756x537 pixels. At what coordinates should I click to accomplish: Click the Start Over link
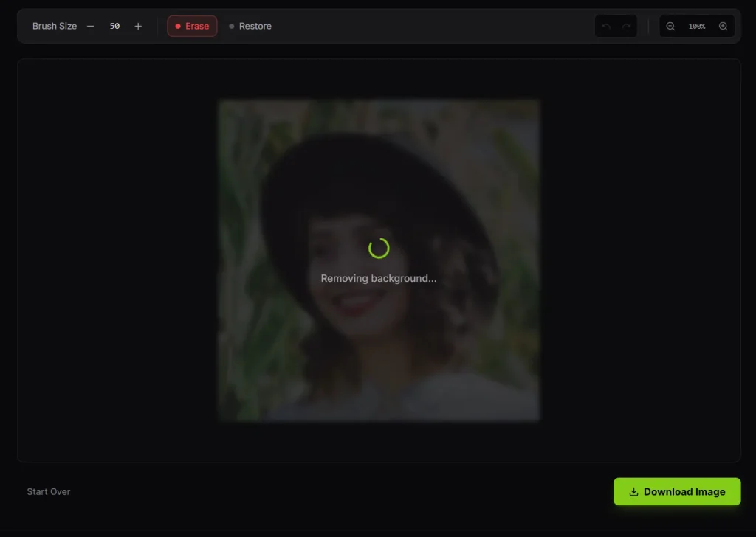coord(49,492)
